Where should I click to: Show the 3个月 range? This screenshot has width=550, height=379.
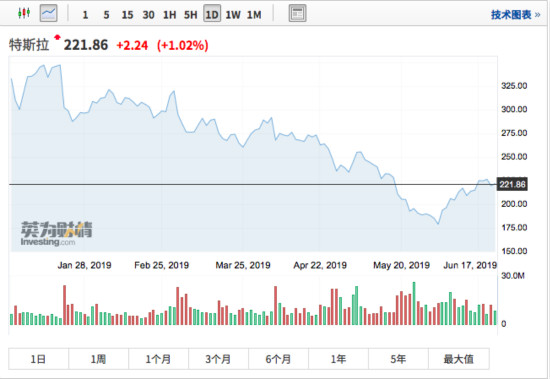point(219,359)
